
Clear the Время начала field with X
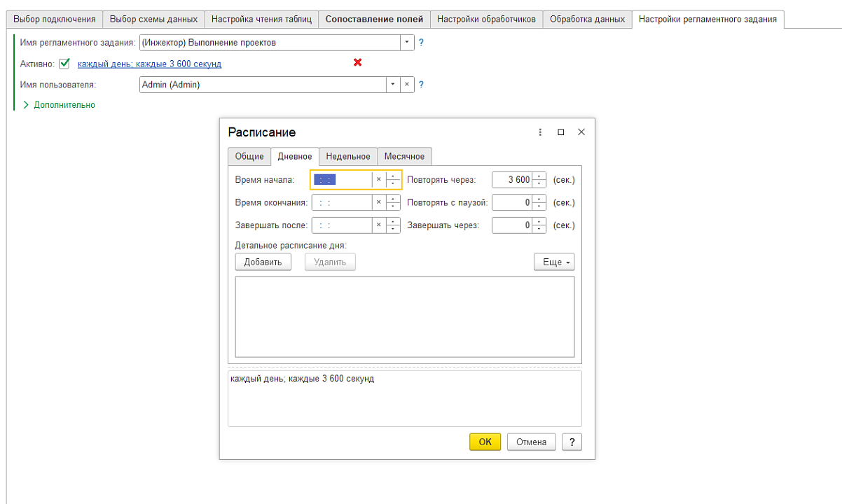coord(378,180)
